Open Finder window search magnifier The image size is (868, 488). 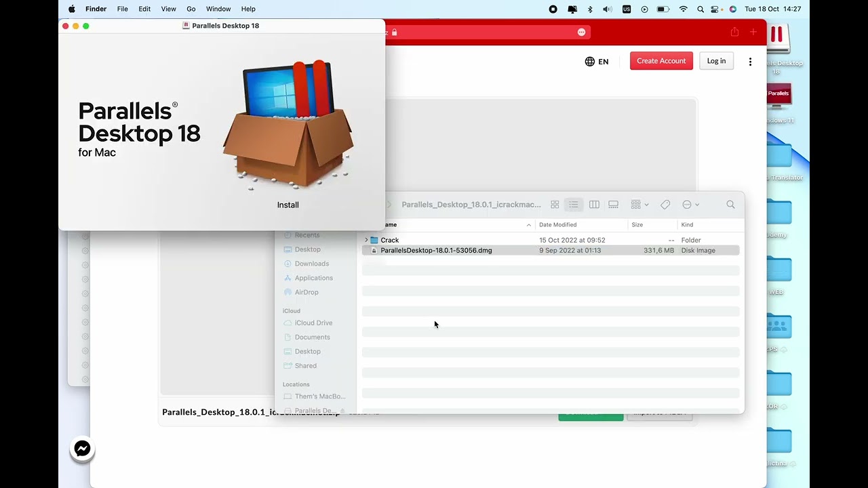[x=730, y=205]
